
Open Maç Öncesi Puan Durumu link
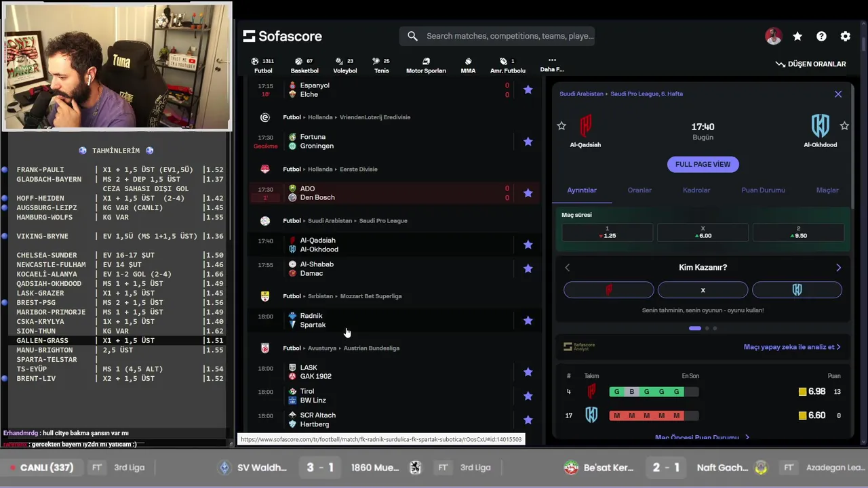pyautogui.click(x=702, y=438)
